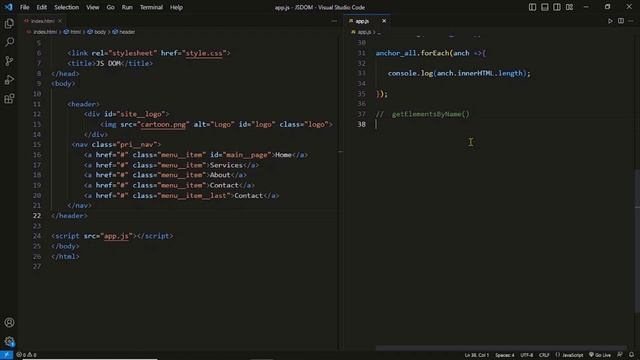This screenshot has height=360, width=640.
Task: Close the index.html tab
Action: (x=60, y=21)
